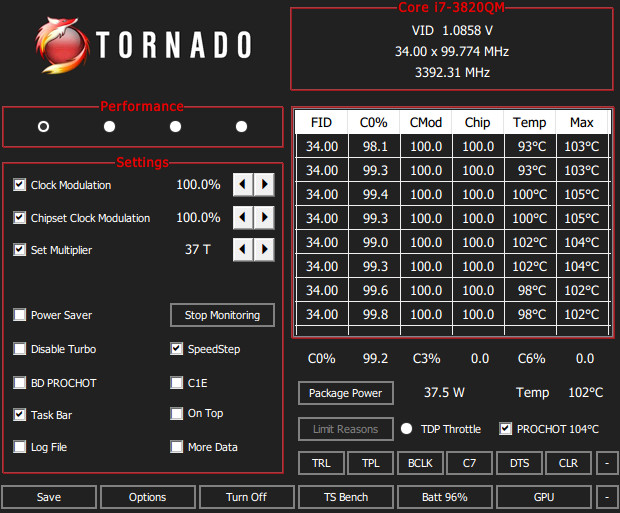This screenshot has width=620, height=513.
Task: Enable the On Top checkbox
Action: coord(176,413)
